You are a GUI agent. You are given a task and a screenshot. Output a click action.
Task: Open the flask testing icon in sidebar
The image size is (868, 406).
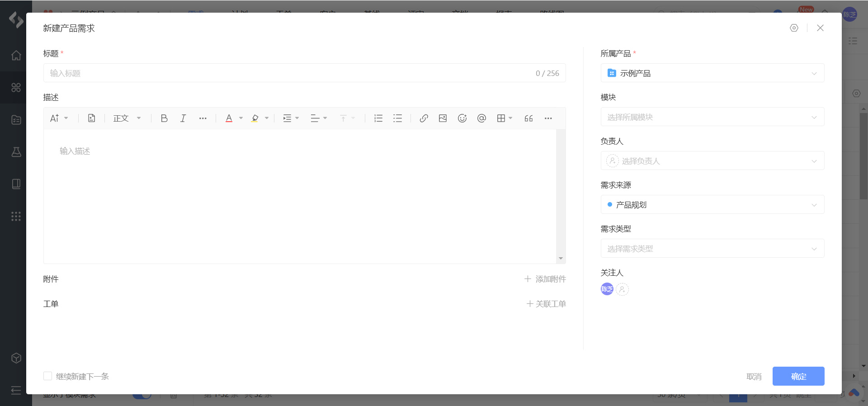(16, 152)
